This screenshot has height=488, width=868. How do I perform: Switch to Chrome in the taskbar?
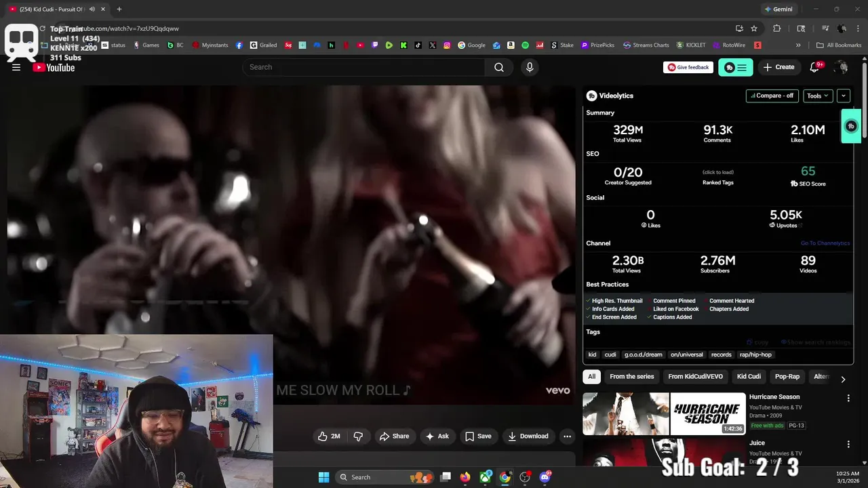pos(505,477)
